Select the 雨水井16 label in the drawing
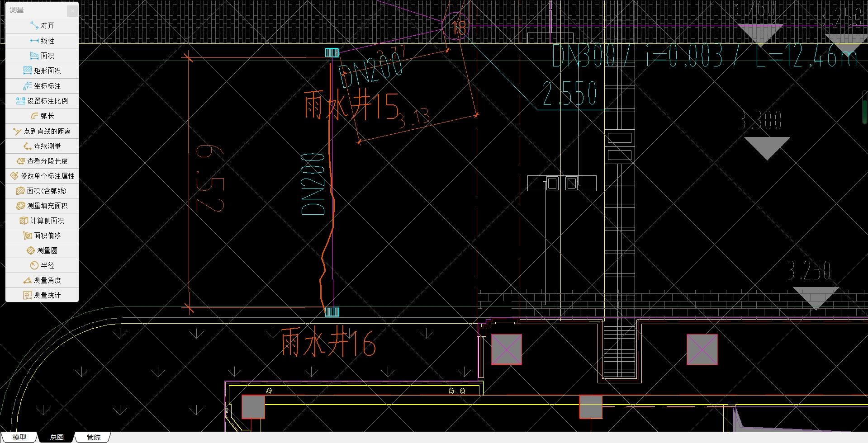Screen dimensions: 868x443 coord(328,342)
